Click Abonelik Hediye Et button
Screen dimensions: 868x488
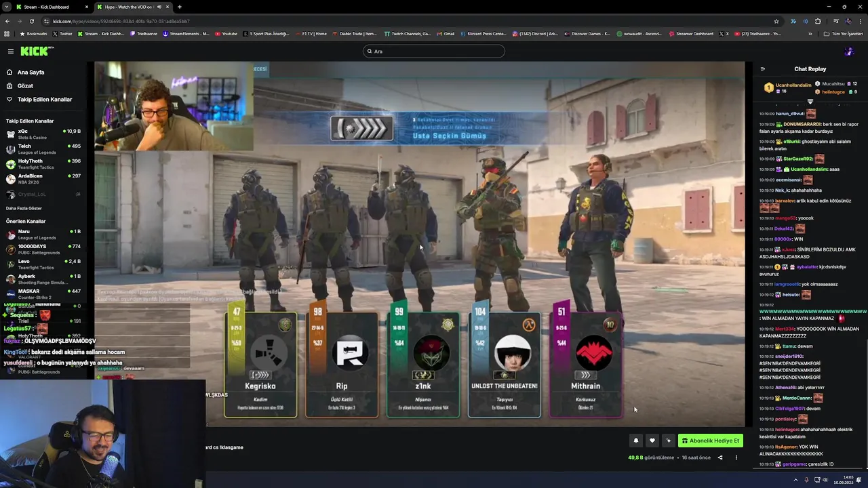(711, 441)
